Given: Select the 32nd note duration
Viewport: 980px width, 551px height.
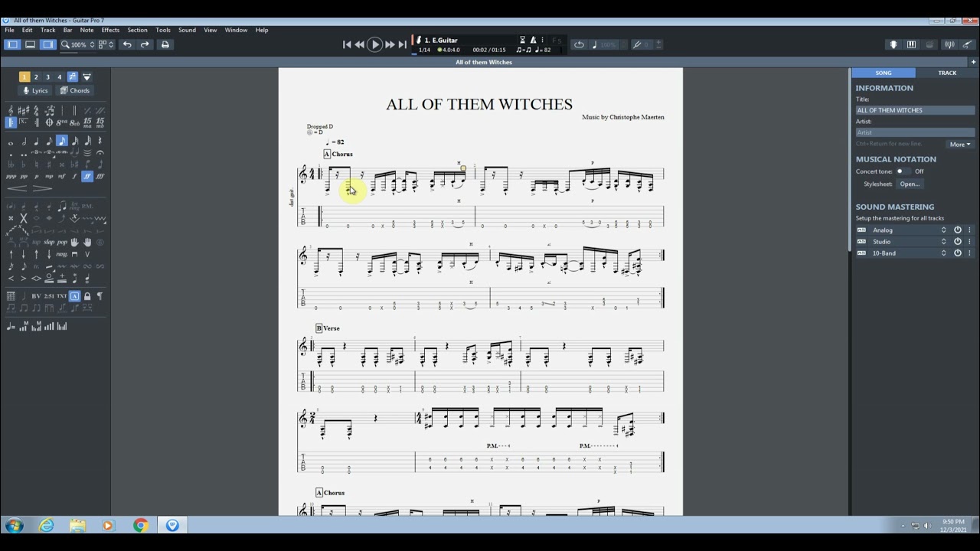Looking at the screenshot, I should [x=74, y=142].
